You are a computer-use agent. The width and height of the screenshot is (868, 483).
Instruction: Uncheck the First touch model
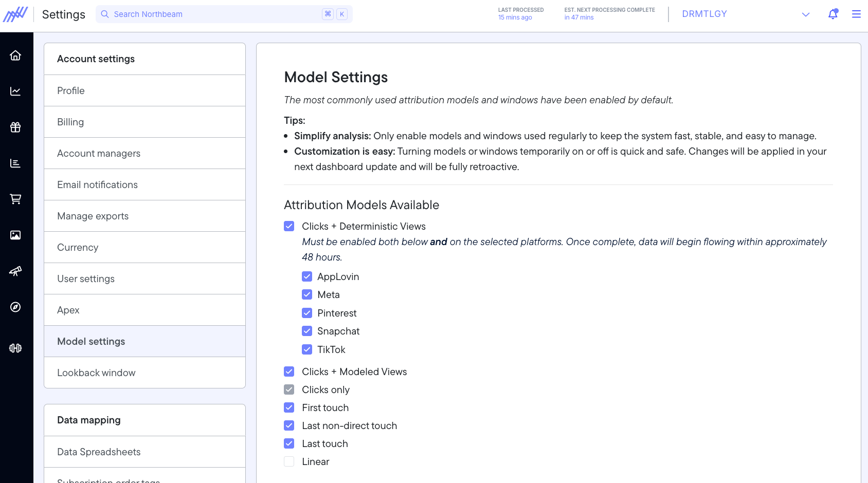(289, 407)
